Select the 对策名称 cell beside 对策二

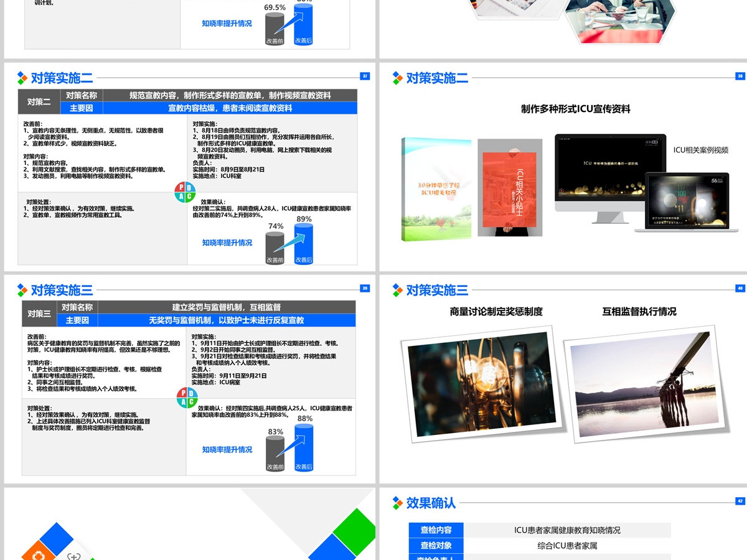click(x=82, y=95)
